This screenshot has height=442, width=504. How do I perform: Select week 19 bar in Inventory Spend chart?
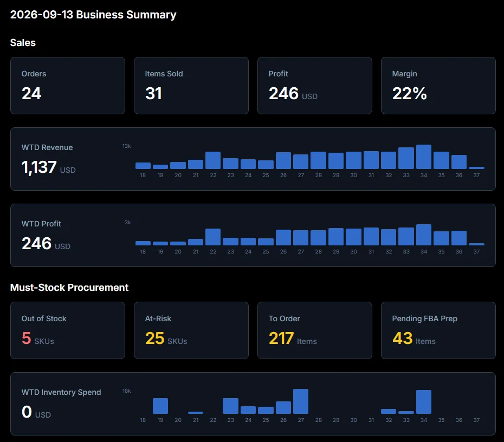tap(160, 406)
